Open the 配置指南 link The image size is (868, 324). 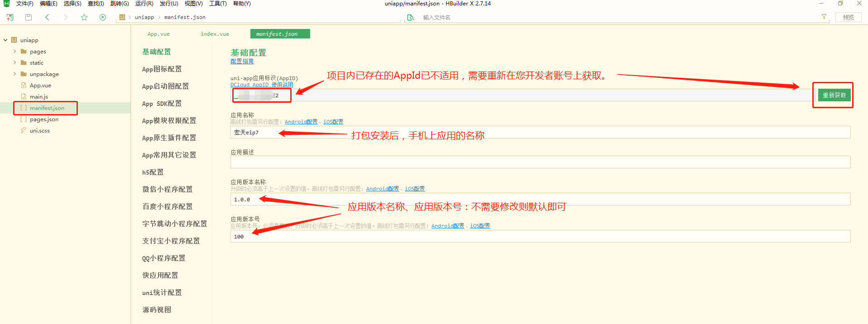point(242,61)
